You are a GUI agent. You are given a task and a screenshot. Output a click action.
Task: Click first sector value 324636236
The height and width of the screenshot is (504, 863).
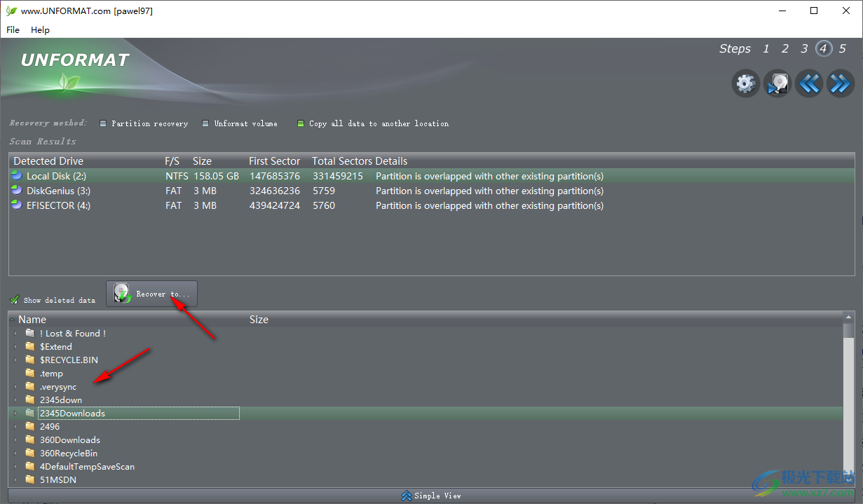click(275, 191)
